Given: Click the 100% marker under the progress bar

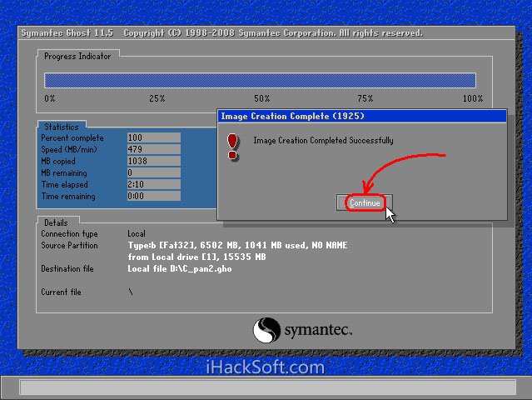Looking at the screenshot, I should [x=472, y=98].
